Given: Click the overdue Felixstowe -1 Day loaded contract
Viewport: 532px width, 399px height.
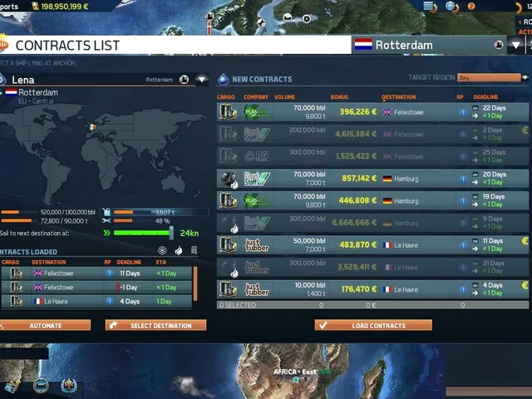Looking at the screenshot, I should tap(96, 288).
